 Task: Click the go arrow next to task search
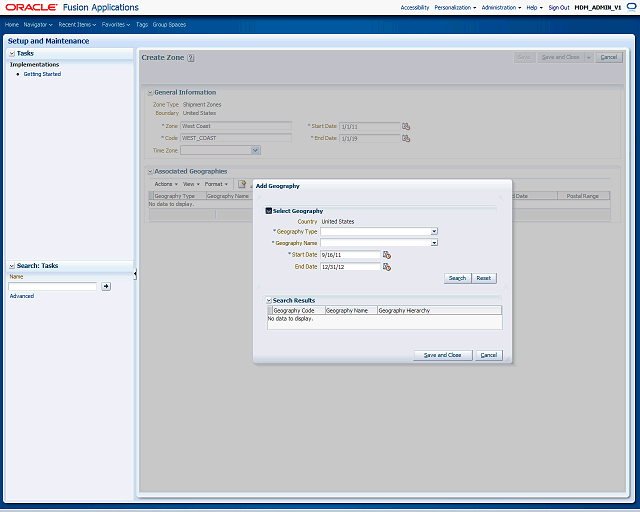(106, 286)
